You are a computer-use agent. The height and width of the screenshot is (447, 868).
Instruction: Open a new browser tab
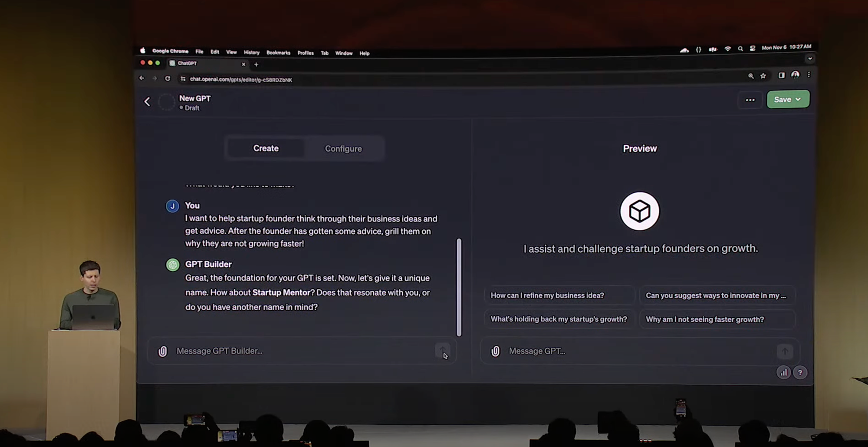[256, 65]
